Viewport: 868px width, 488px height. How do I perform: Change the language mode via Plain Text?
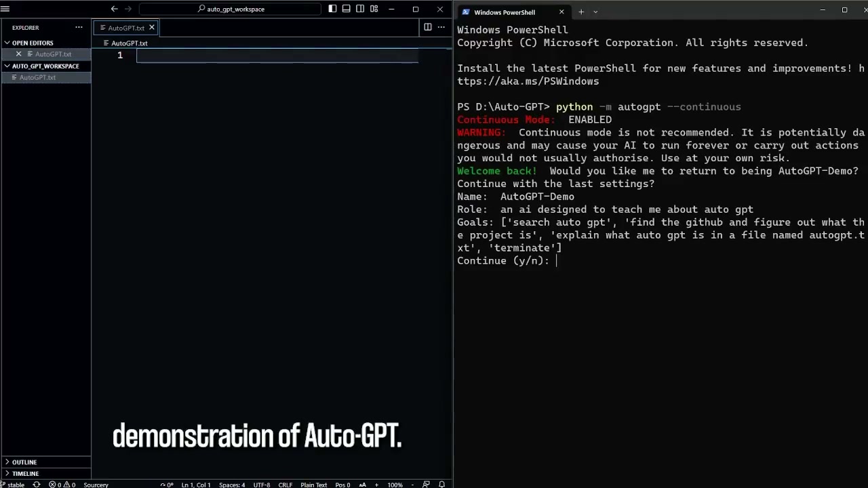coord(314,485)
